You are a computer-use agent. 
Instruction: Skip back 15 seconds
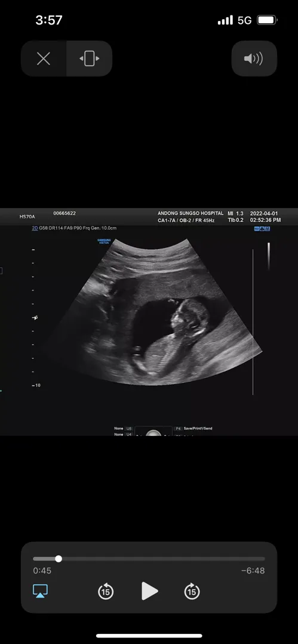click(106, 591)
